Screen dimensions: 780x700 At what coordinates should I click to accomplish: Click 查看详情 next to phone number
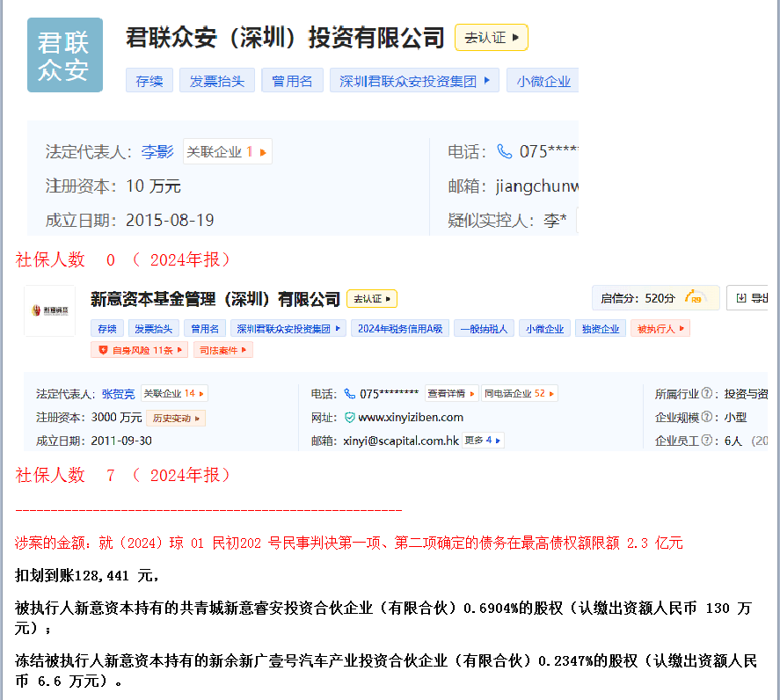tap(451, 394)
